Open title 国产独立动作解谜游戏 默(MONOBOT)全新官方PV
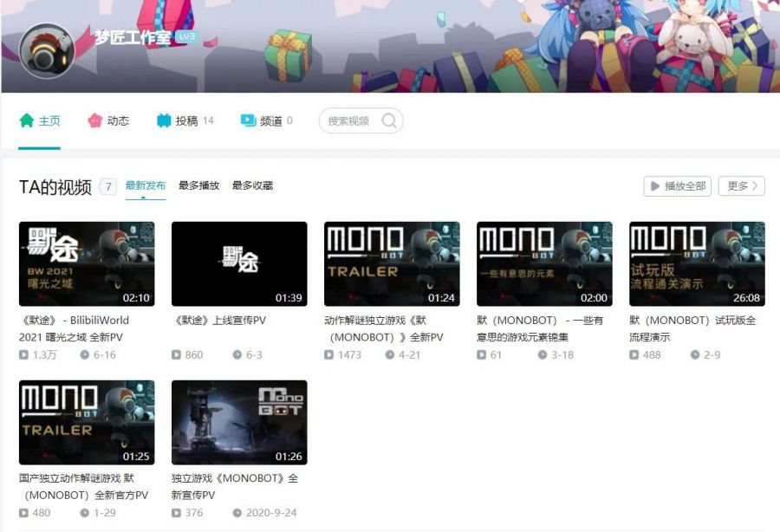Image resolution: width=780 pixels, height=532 pixels. pos(83,487)
